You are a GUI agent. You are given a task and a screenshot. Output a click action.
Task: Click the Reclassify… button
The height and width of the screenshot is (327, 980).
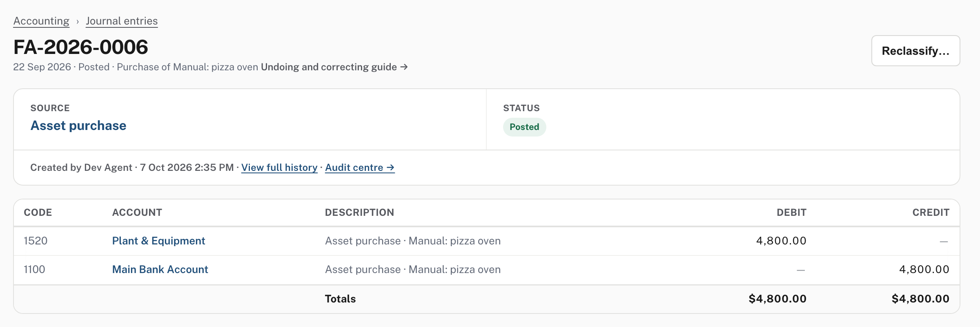[915, 51]
